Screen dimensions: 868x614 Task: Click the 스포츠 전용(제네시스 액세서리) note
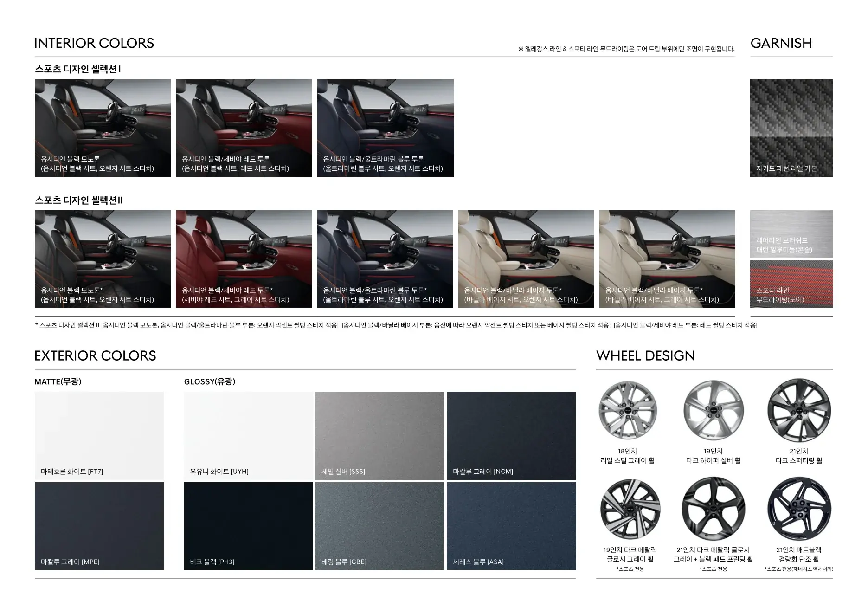(799, 569)
